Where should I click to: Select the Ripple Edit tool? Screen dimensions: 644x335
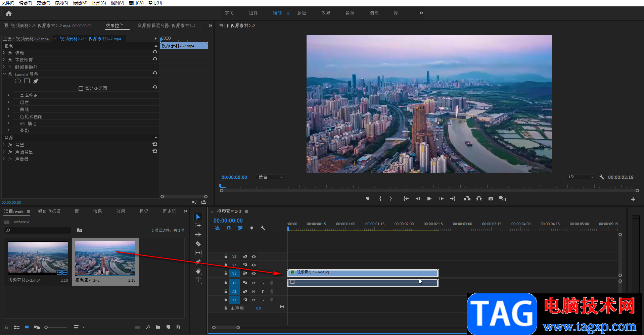pyautogui.click(x=198, y=235)
